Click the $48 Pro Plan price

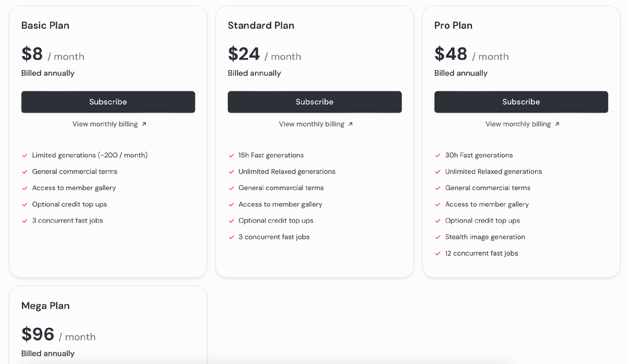[x=451, y=54]
